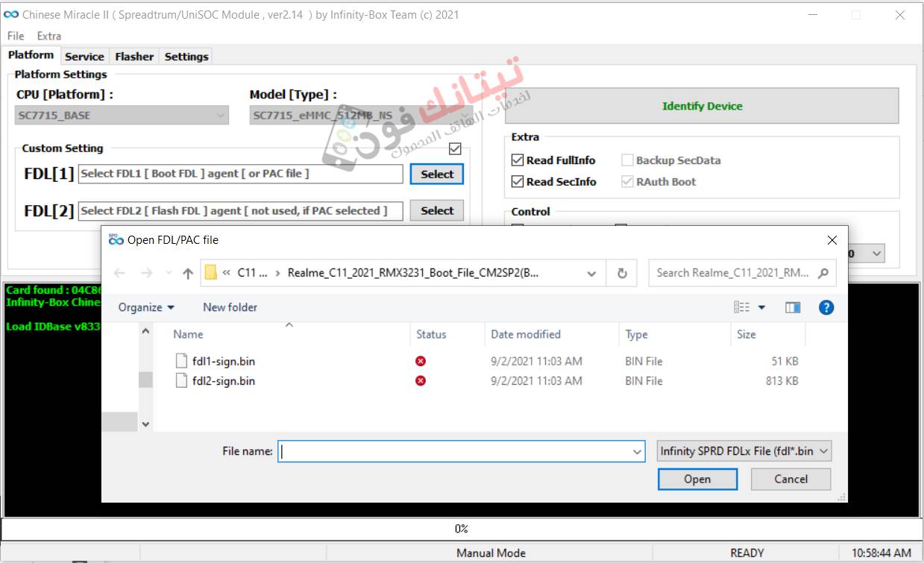Expand the address path history dropdown
This screenshot has width=924, height=563.
coord(591,273)
